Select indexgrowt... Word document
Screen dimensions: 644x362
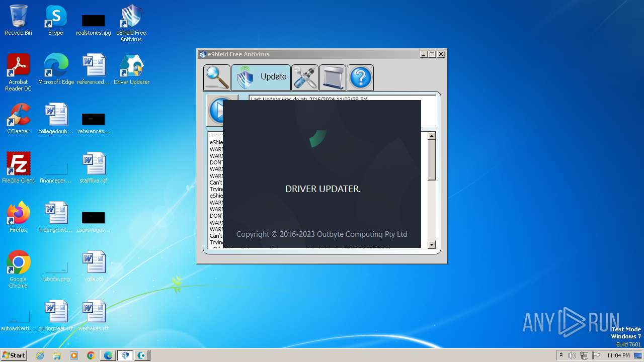pos(56,217)
